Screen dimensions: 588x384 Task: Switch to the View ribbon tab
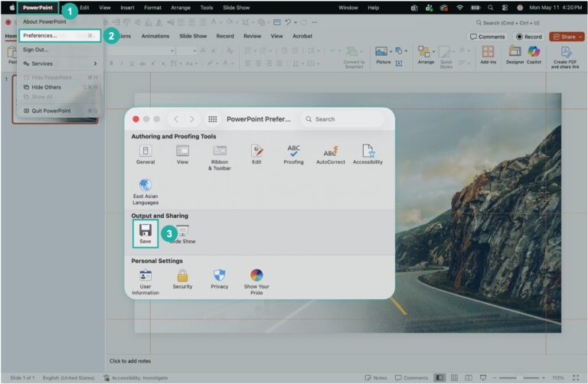pyautogui.click(x=276, y=36)
